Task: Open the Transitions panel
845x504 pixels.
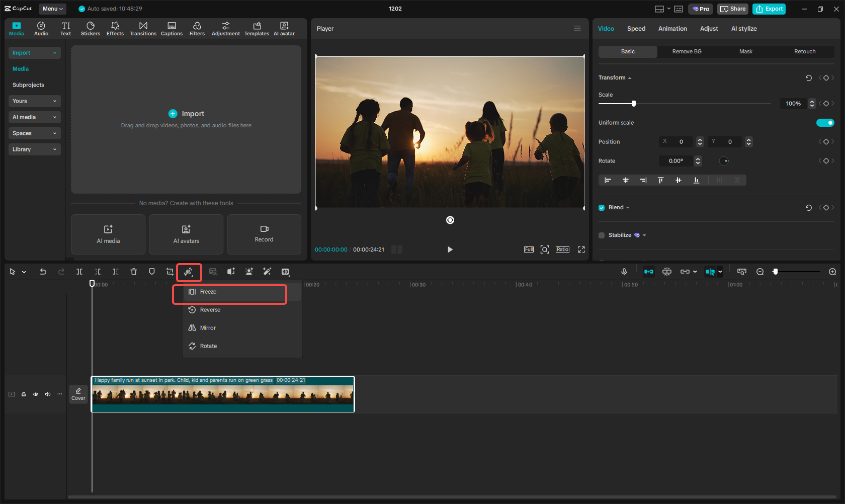Action: (143, 28)
